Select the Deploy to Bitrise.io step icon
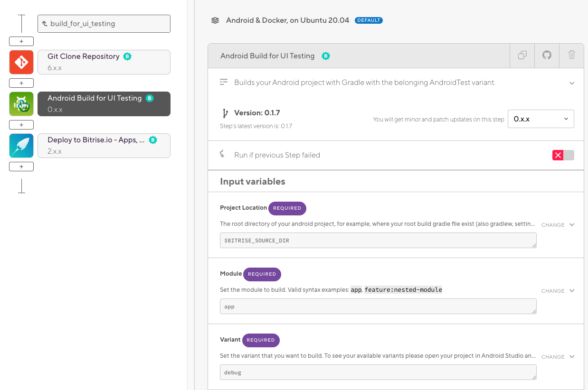 21,145
